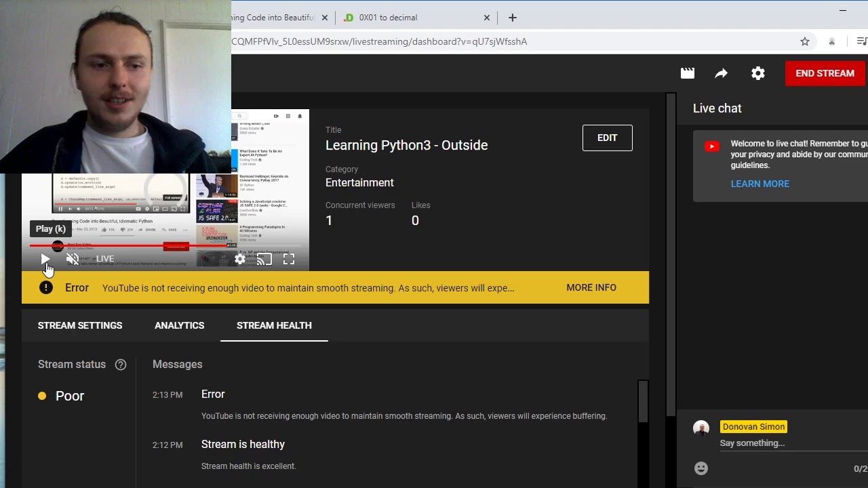
Task: Click the 'Learning Python3 - Outside' title
Action: click(x=406, y=145)
